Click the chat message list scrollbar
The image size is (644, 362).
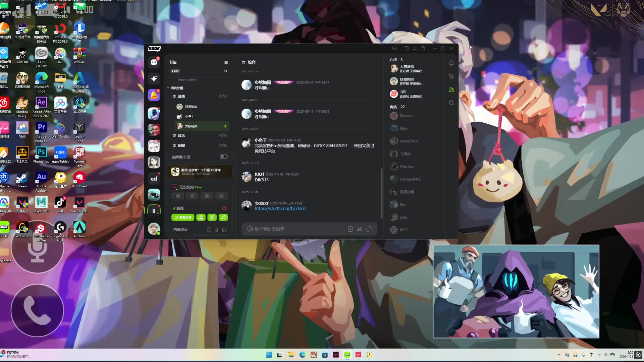coord(382,193)
